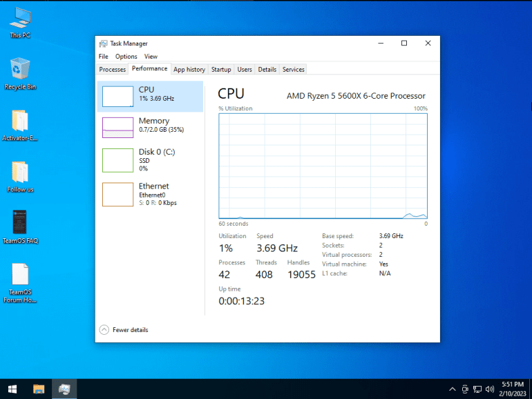Maximize the Task Manager window

404,43
